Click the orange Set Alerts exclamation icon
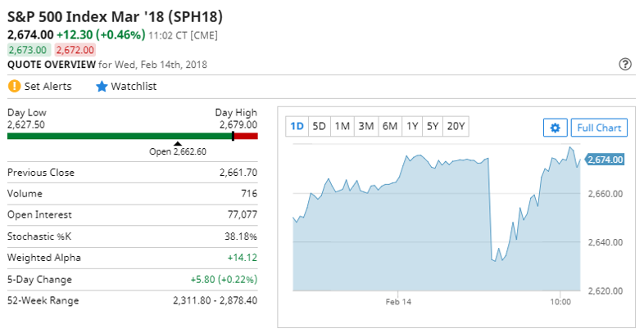 14,86
